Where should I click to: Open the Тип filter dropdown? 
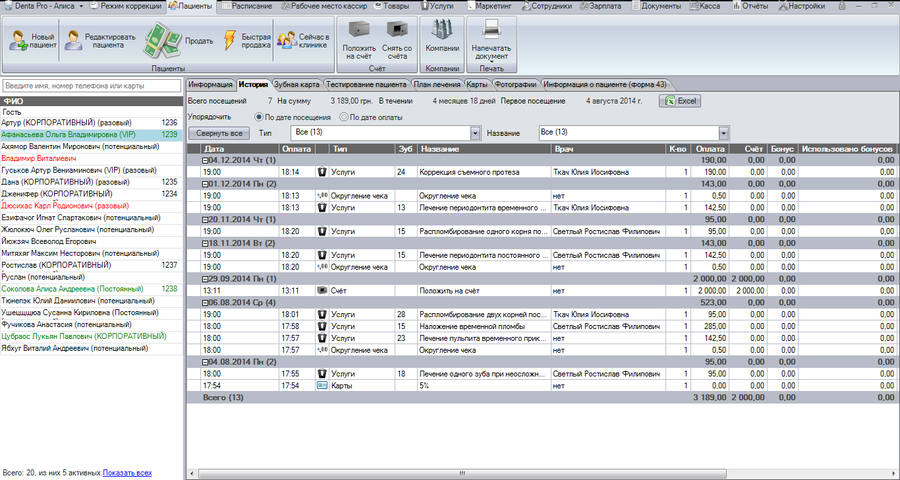[x=475, y=133]
